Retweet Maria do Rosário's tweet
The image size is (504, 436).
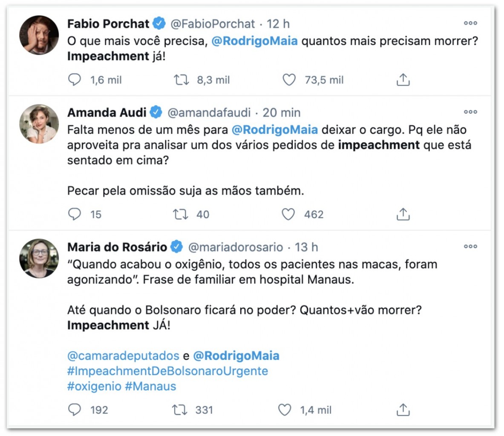[x=180, y=410]
